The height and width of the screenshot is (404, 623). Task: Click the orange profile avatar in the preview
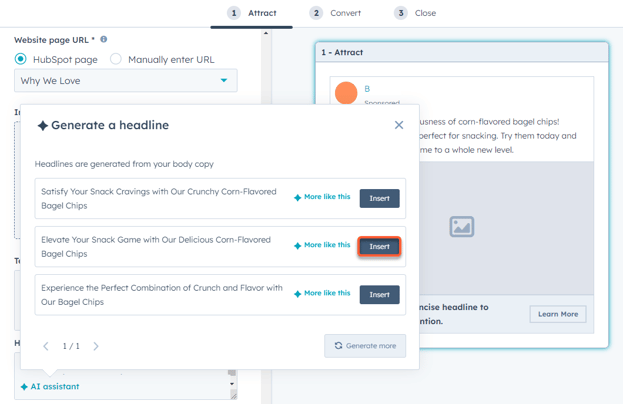click(x=346, y=93)
